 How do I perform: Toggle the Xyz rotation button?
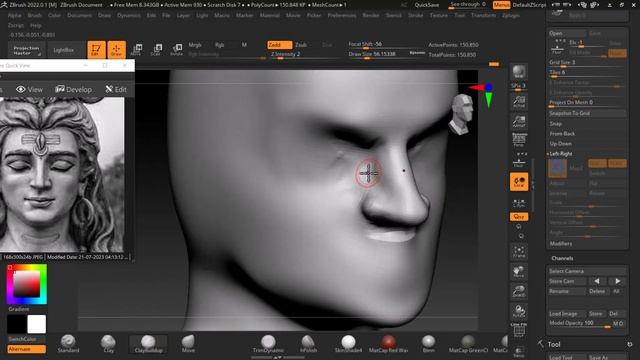point(519,217)
